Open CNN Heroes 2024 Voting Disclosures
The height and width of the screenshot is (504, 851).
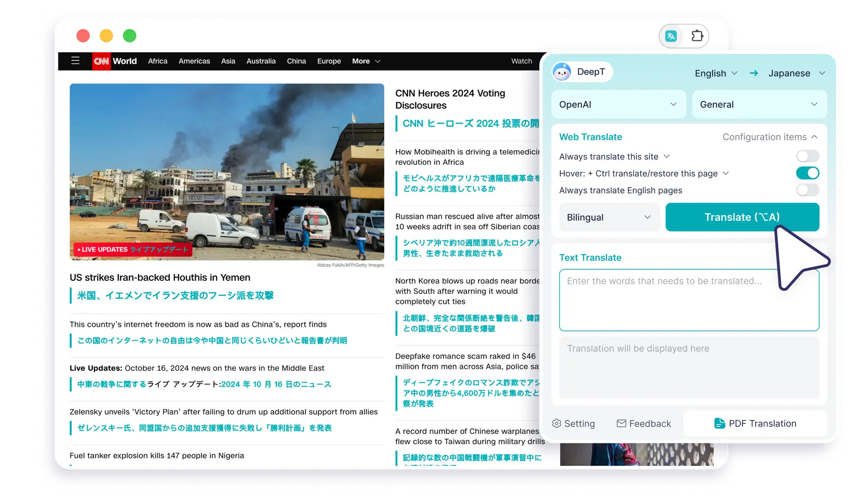[450, 99]
